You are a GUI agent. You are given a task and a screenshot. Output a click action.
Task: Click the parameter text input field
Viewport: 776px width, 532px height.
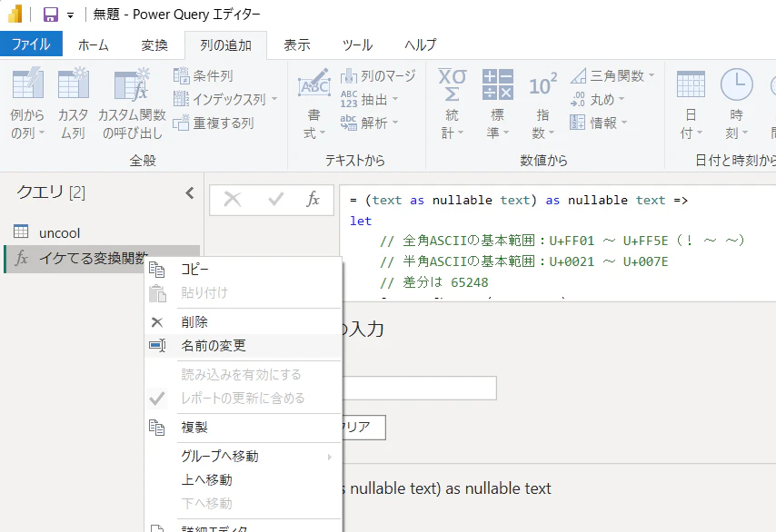[x=420, y=389]
